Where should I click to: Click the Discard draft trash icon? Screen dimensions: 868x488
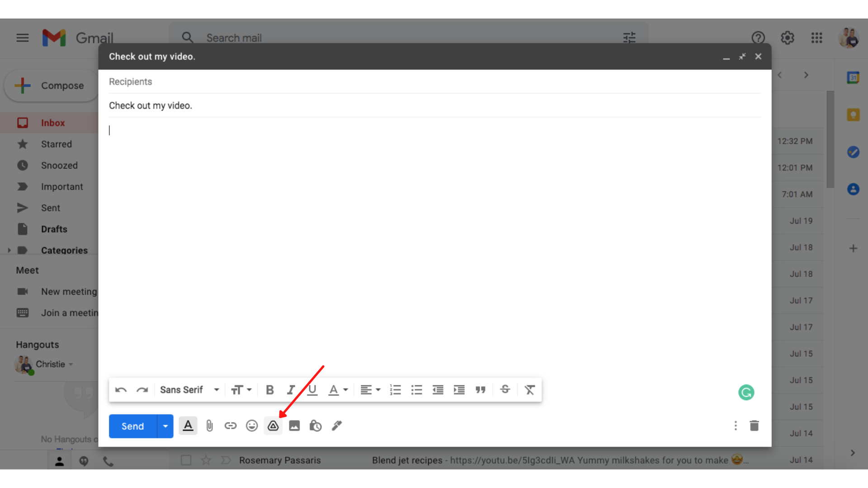755,426
